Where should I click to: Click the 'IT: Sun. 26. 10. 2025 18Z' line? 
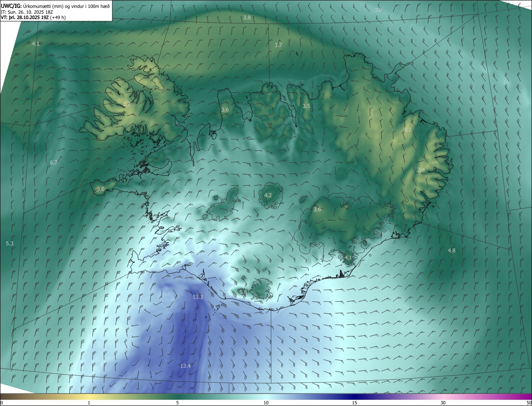pos(26,12)
